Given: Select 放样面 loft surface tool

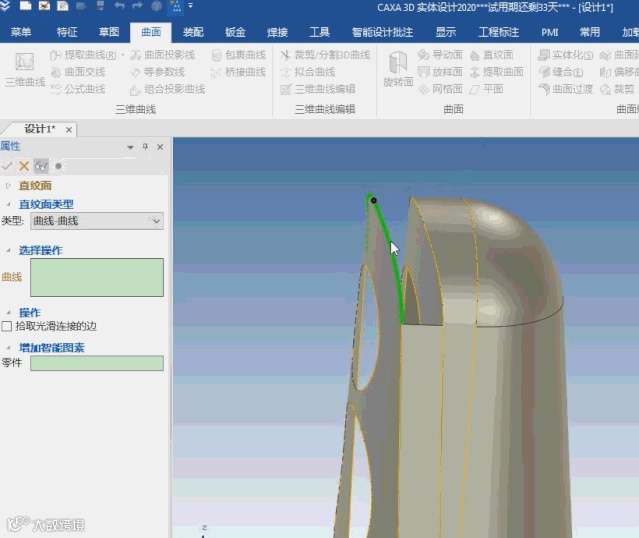Looking at the screenshot, I should pyautogui.click(x=441, y=72).
